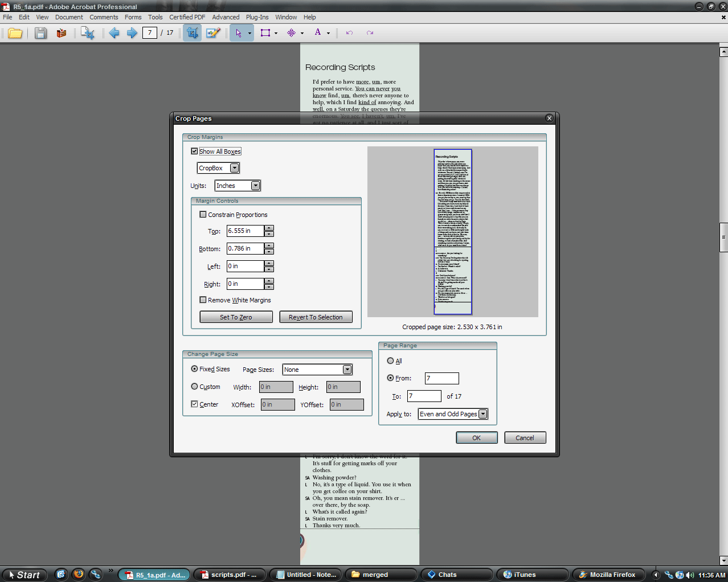
Task: Click the Save floppy disk icon
Action: click(x=40, y=33)
